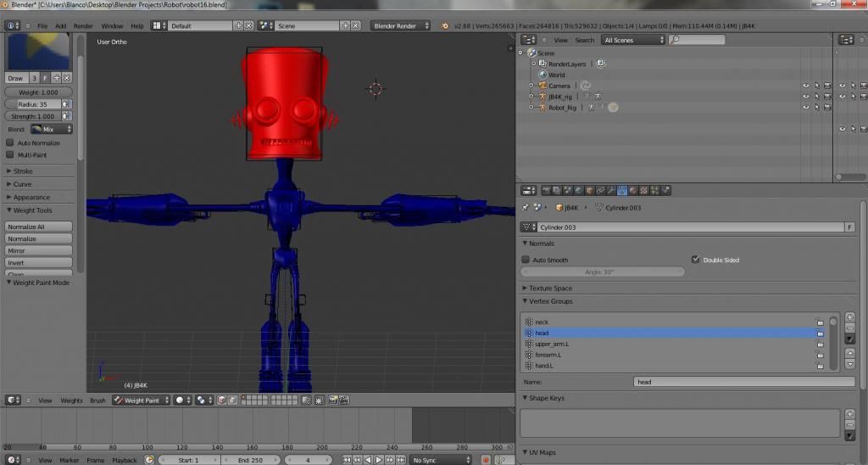Open the Playback menu in timeline
The width and height of the screenshot is (868, 465).
(x=124, y=460)
